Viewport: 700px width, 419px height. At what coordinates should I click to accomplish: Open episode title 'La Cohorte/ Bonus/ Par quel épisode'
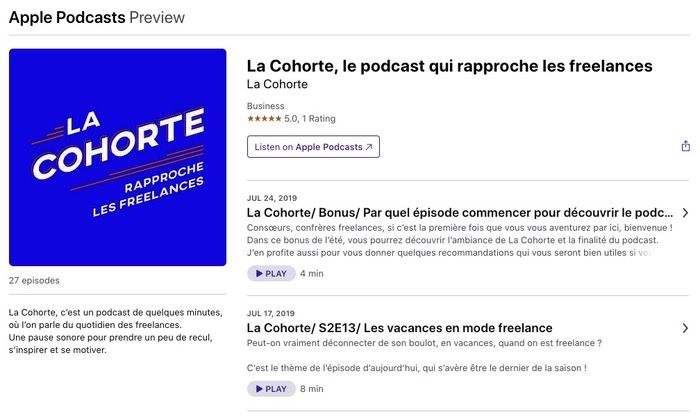[x=460, y=212]
